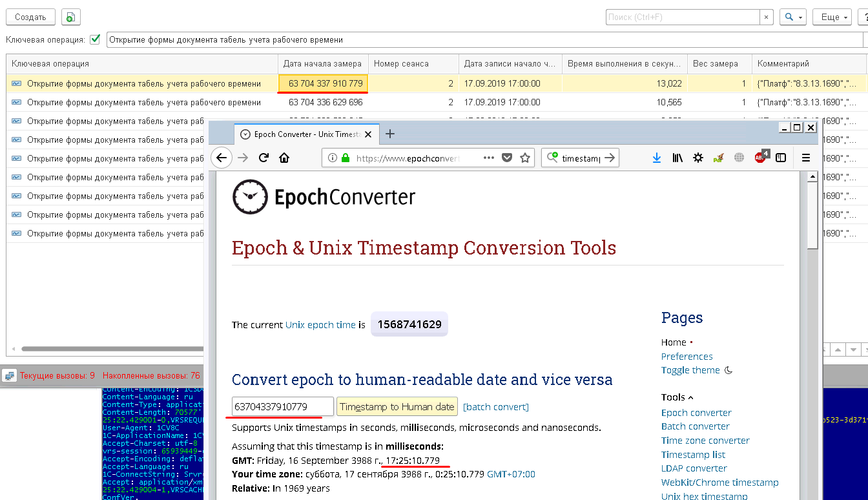This screenshot has width=868, height=500.
Task: Toggle the Ключевая операция filter checkbox
Action: 96,39
